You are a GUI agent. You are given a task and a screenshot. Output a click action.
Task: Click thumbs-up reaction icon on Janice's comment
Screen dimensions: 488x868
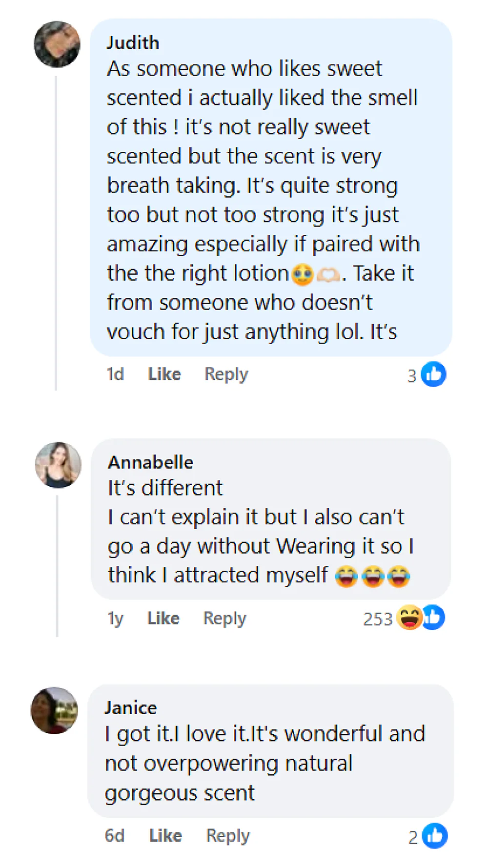click(435, 836)
